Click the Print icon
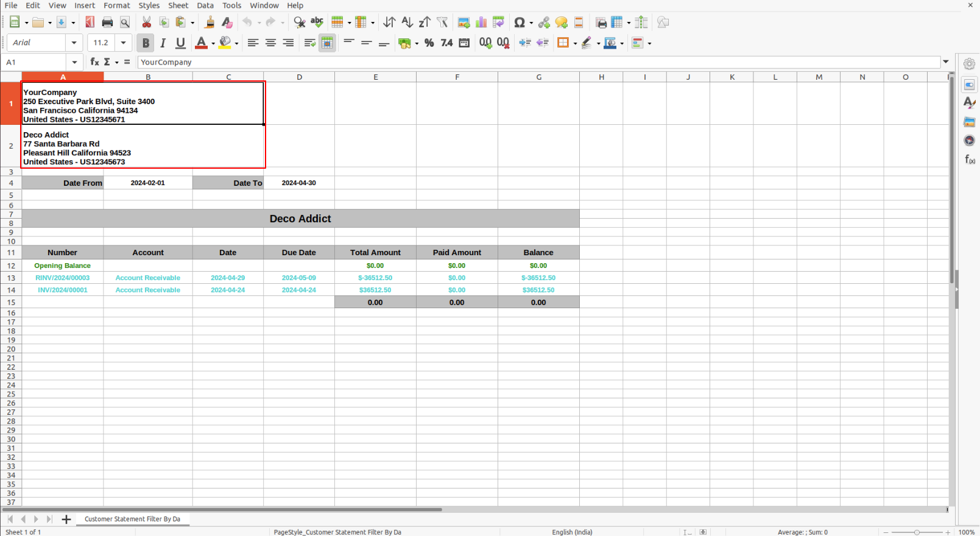980x536 pixels. point(107,23)
